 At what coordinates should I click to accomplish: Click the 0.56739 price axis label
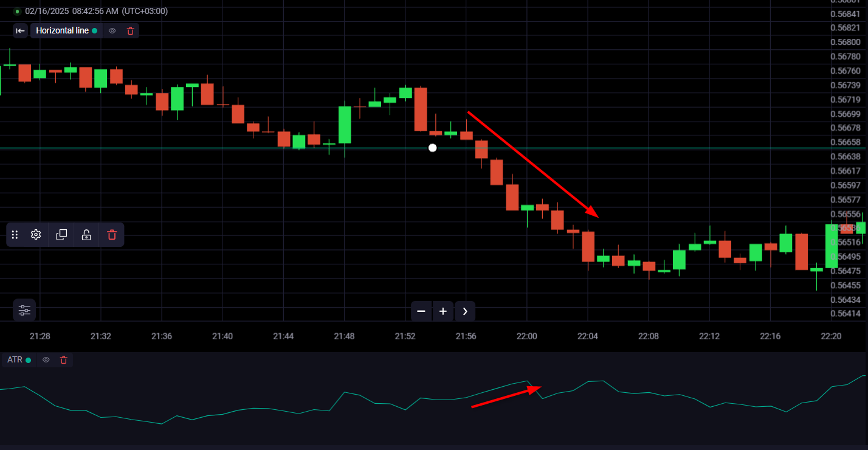pyautogui.click(x=846, y=85)
